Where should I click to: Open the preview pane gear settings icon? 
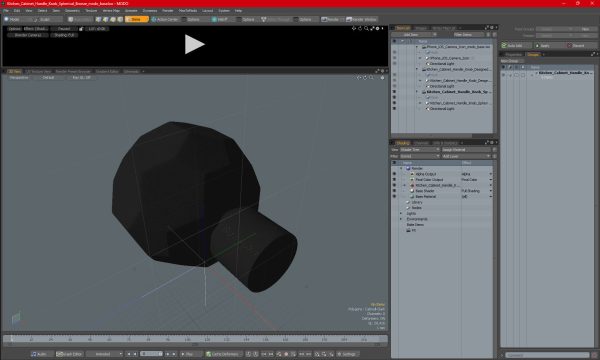click(377, 28)
